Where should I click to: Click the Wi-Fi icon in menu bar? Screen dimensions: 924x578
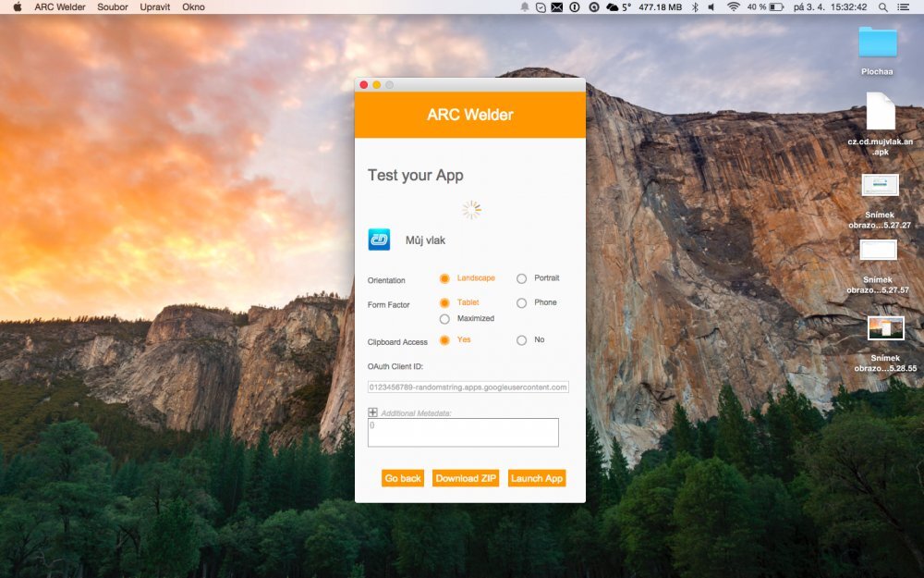click(734, 6)
